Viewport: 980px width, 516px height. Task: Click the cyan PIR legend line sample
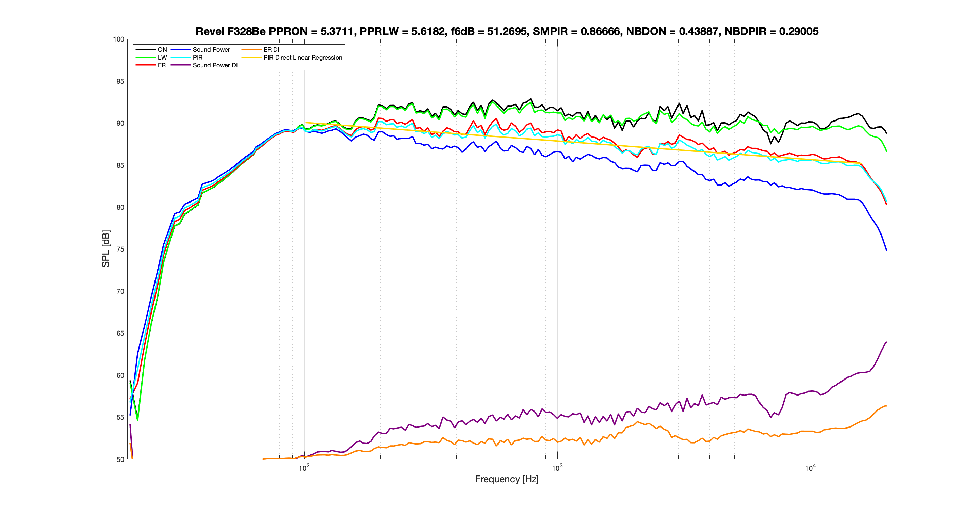click(x=181, y=58)
